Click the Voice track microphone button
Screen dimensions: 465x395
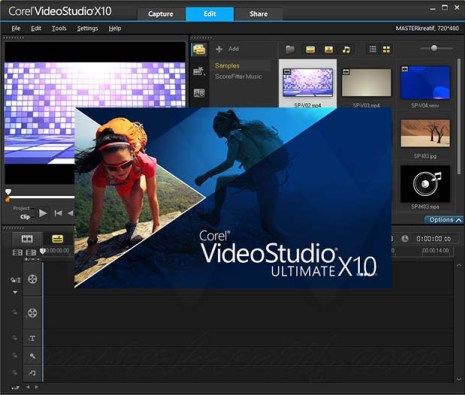click(32, 356)
